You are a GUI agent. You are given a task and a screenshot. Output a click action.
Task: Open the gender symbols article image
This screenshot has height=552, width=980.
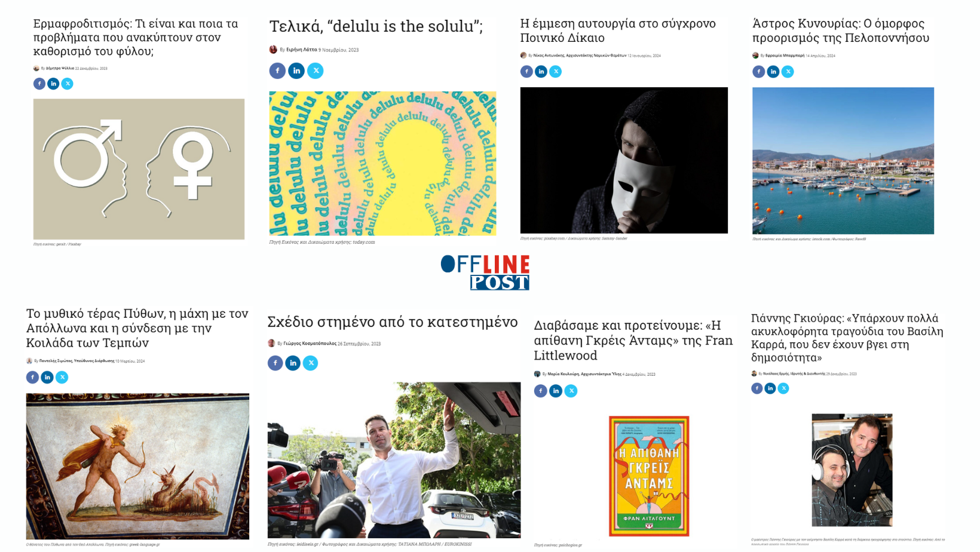coord(139,169)
